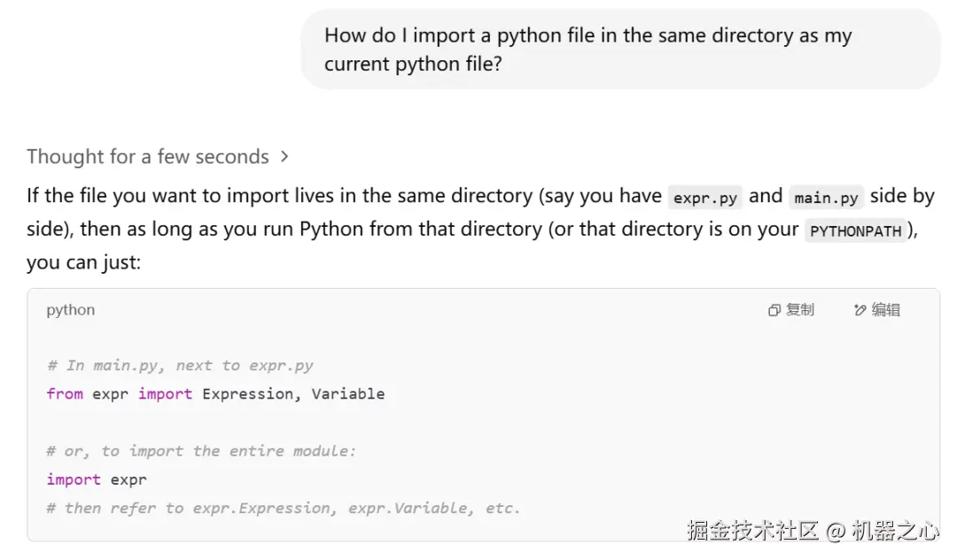Viewport: 957px width, 560px height.
Task: Click the 掘金技术社区 watermark text
Action: (x=752, y=531)
